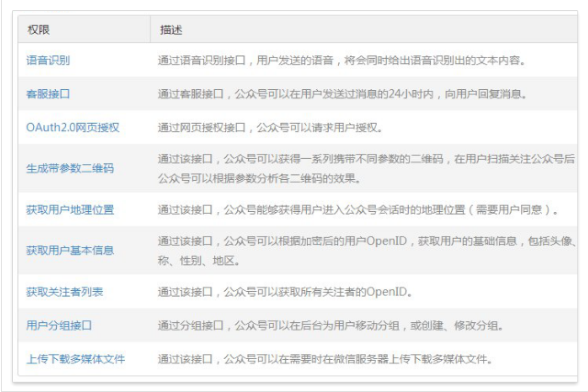This screenshot has width=588, height=392.
Task: Select description about 网页授权接口 user authorization
Action: coord(270,128)
